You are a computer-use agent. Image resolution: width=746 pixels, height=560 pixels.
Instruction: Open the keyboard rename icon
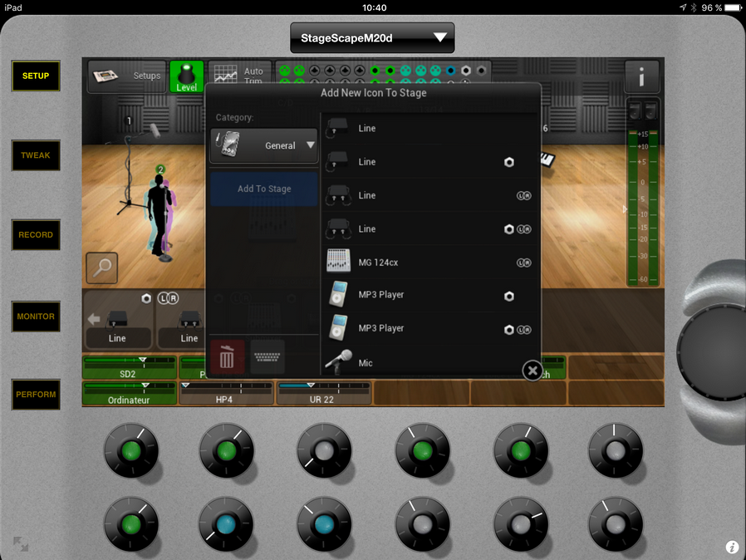267,357
